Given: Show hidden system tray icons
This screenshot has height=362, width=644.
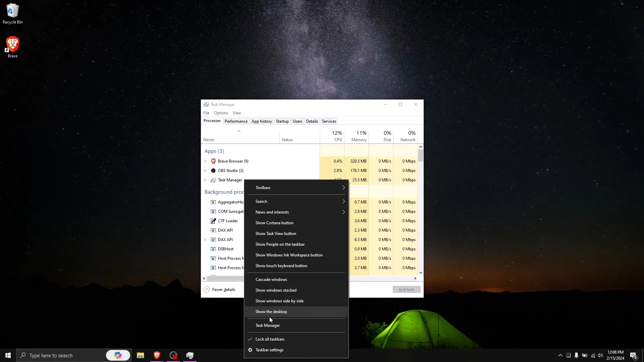Looking at the screenshot, I should (560, 355).
